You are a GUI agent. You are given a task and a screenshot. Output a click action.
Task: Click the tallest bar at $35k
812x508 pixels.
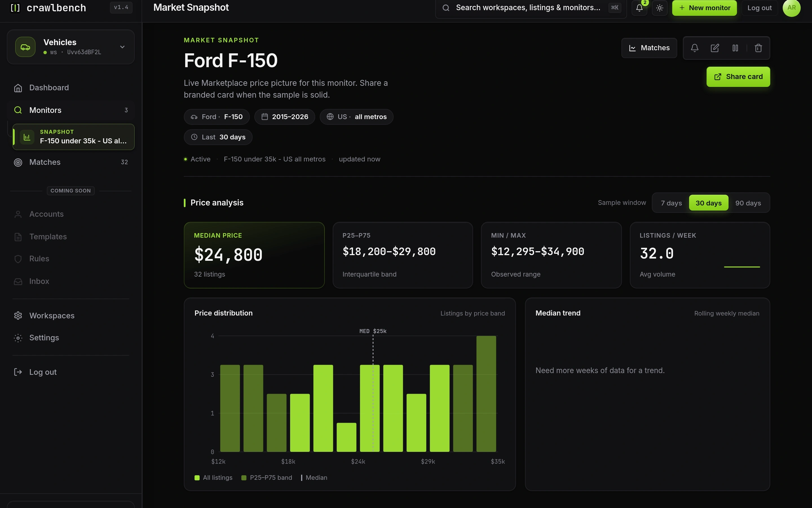tap(486, 394)
